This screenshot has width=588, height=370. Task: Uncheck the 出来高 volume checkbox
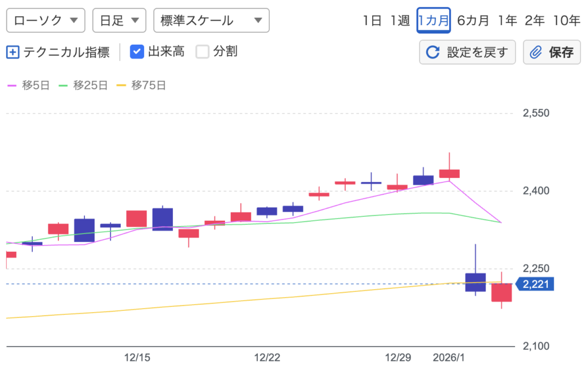[137, 52]
